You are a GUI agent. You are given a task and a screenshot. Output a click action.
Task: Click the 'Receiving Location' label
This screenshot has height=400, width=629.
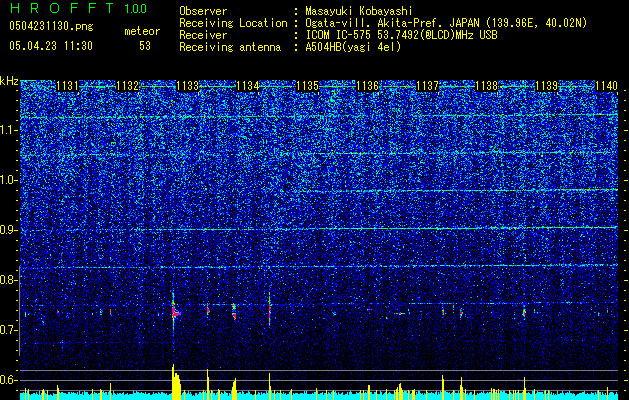coord(233,23)
